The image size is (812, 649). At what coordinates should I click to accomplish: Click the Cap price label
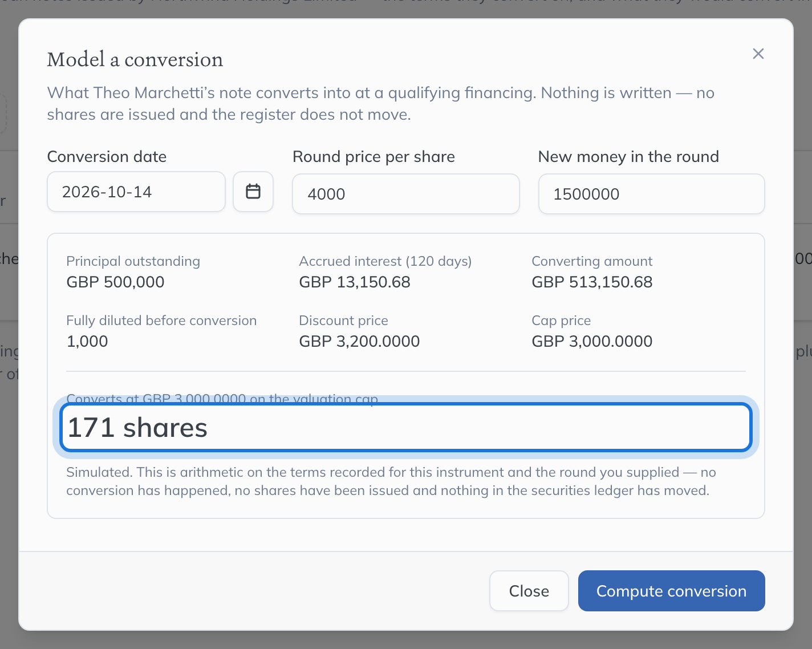click(x=561, y=321)
